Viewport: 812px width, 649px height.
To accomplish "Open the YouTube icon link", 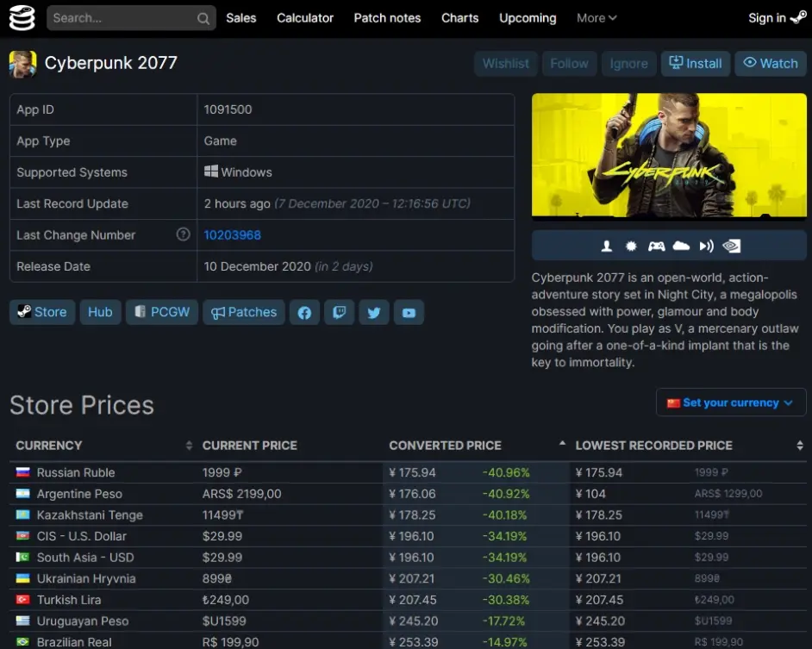I will click(x=409, y=312).
